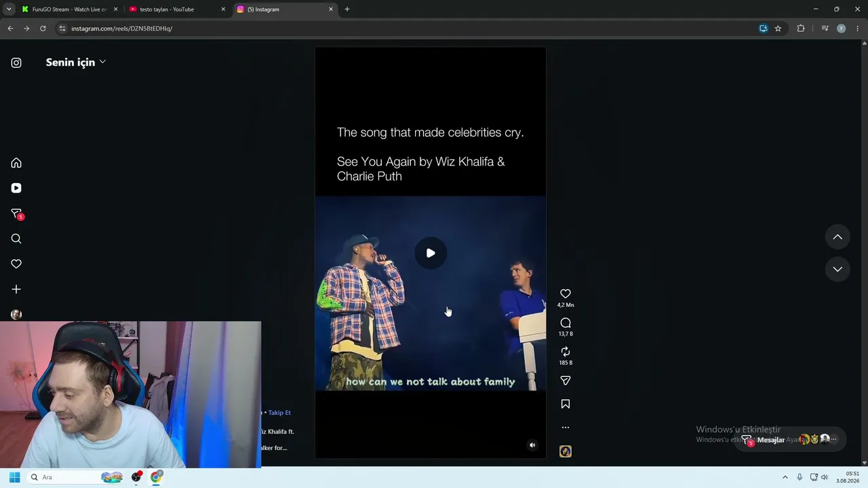Close the Instagram tab
The height and width of the screenshot is (488, 868).
click(331, 9)
